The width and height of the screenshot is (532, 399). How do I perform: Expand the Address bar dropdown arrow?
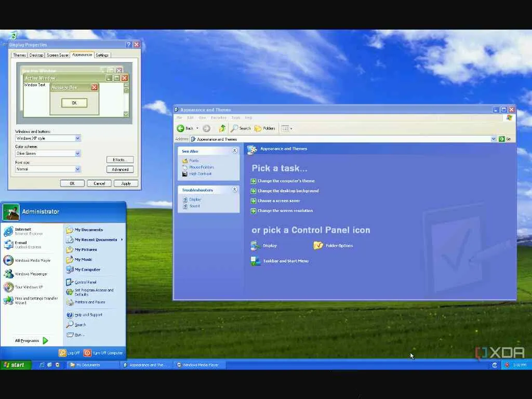click(x=494, y=139)
